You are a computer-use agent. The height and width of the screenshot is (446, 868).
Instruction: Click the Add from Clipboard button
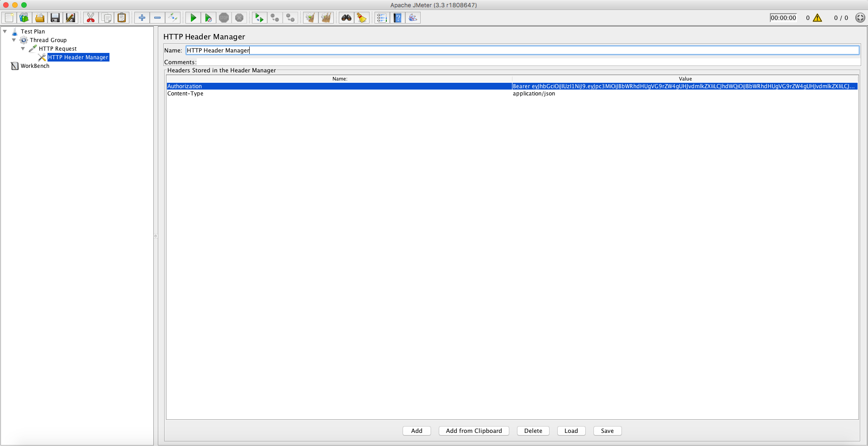474,431
